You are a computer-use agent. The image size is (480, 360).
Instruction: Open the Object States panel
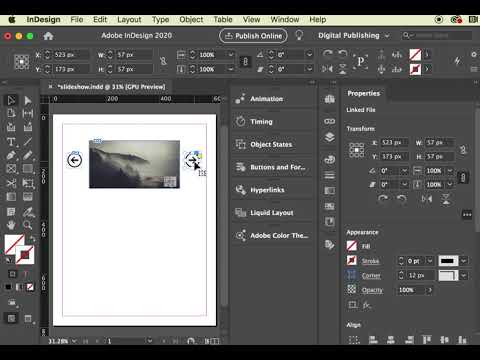click(x=272, y=144)
